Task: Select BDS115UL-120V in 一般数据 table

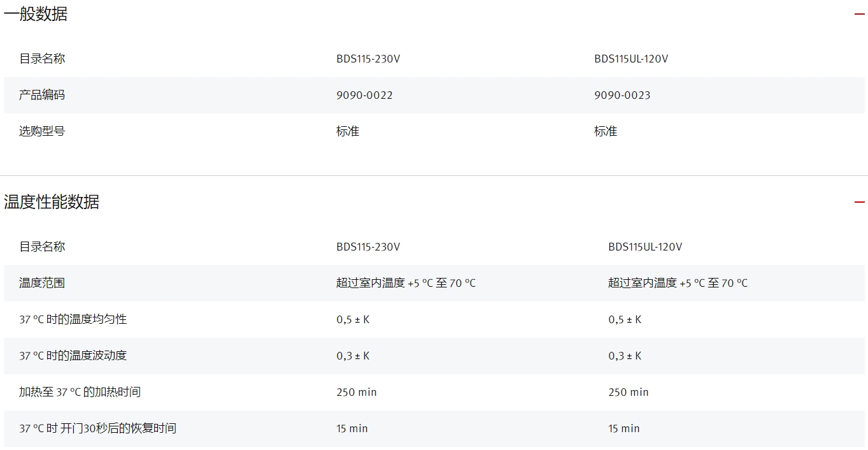Action: click(631, 59)
